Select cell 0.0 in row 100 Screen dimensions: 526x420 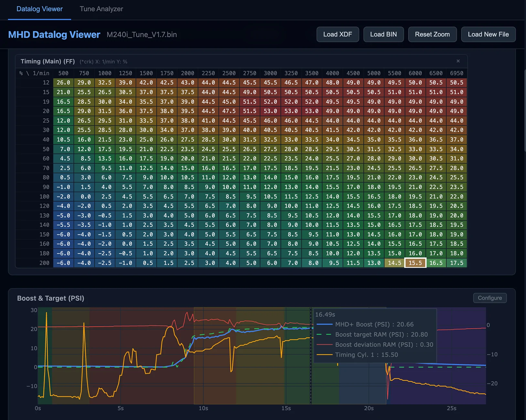pos(84,196)
